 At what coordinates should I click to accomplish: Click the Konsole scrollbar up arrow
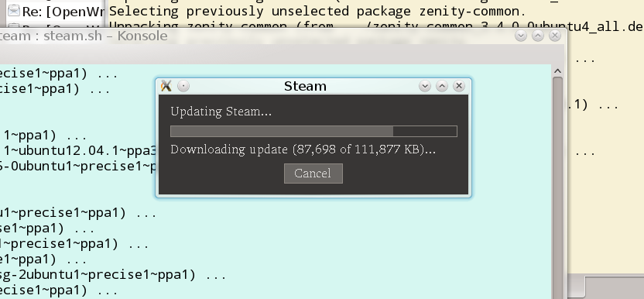(x=557, y=71)
